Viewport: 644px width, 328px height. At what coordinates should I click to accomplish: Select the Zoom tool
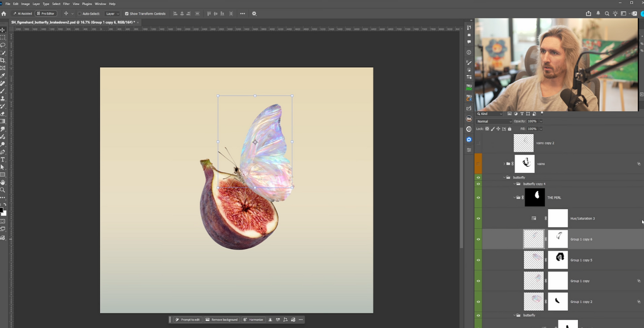(x=3, y=190)
